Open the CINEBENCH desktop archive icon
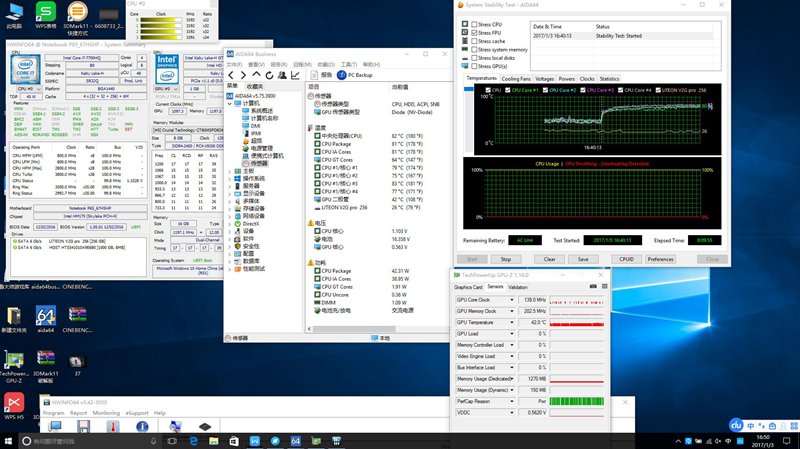Image resolution: width=800 pixels, height=449 pixels. [x=77, y=319]
